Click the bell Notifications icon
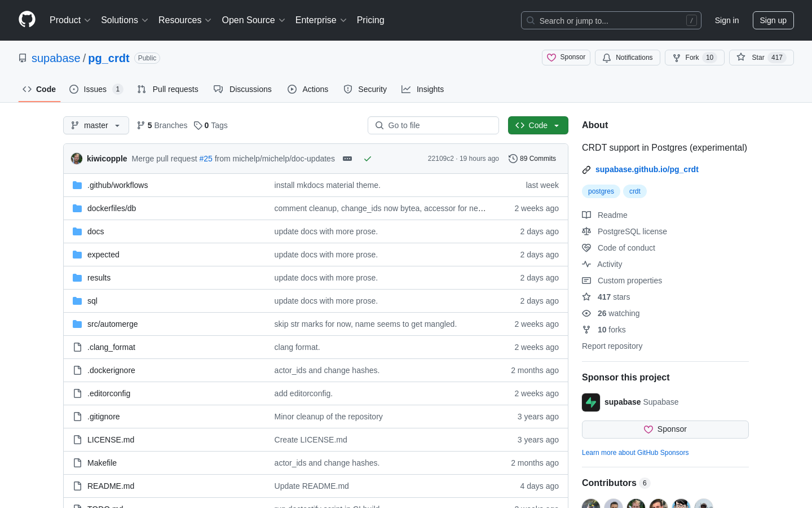The image size is (812, 508). point(607,58)
